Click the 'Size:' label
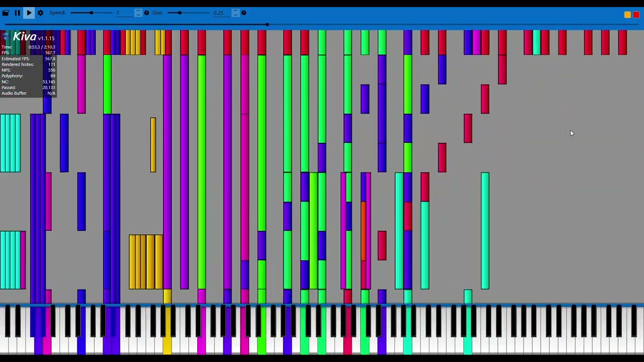 click(x=157, y=13)
